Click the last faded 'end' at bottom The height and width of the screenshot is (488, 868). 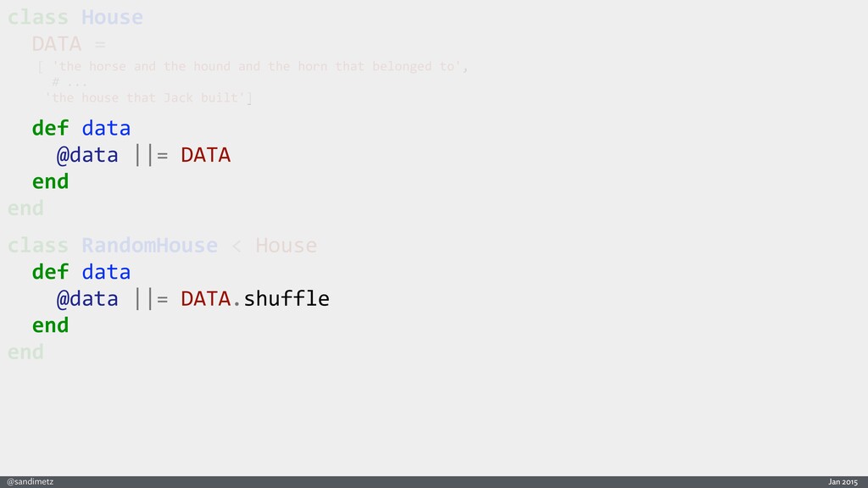tap(25, 352)
